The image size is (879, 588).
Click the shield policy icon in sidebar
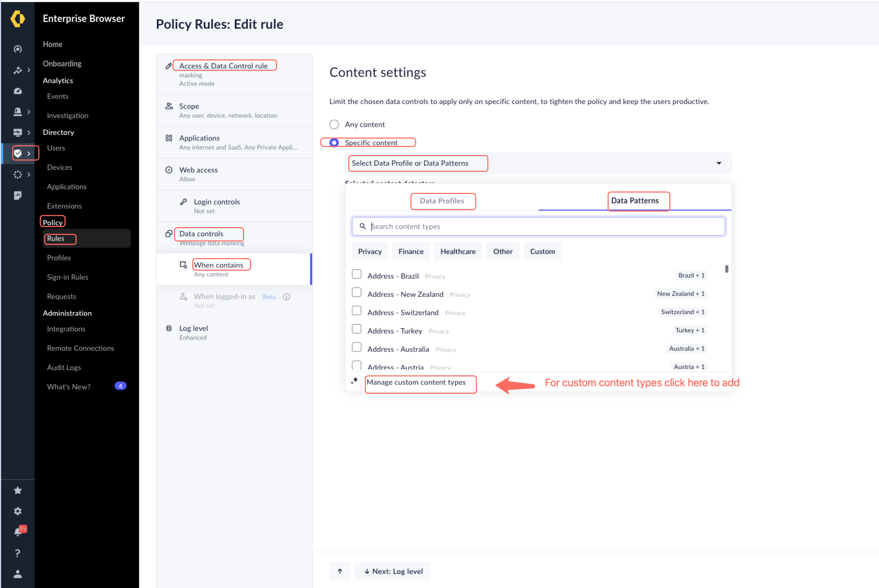pyautogui.click(x=18, y=153)
